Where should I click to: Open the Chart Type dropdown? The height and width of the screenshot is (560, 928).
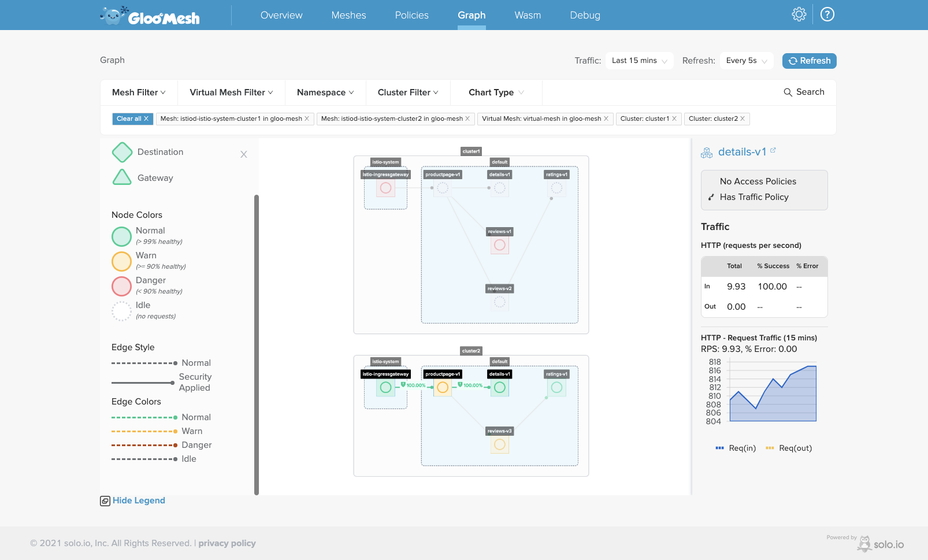point(496,92)
